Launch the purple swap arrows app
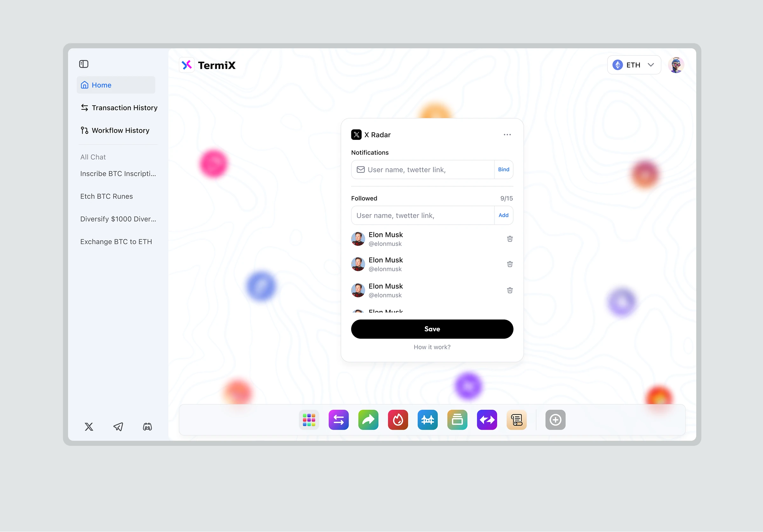This screenshot has height=532, width=763. (x=339, y=420)
